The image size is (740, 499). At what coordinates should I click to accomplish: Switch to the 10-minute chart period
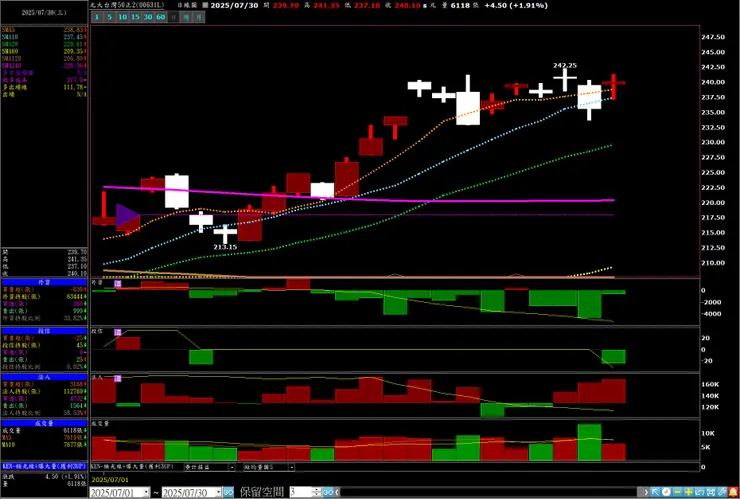[x=123, y=17]
